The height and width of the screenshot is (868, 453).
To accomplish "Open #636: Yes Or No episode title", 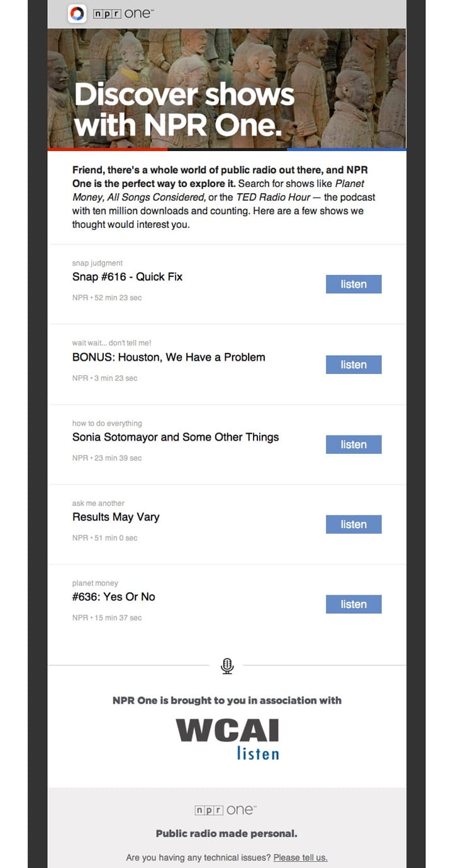I will (114, 597).
